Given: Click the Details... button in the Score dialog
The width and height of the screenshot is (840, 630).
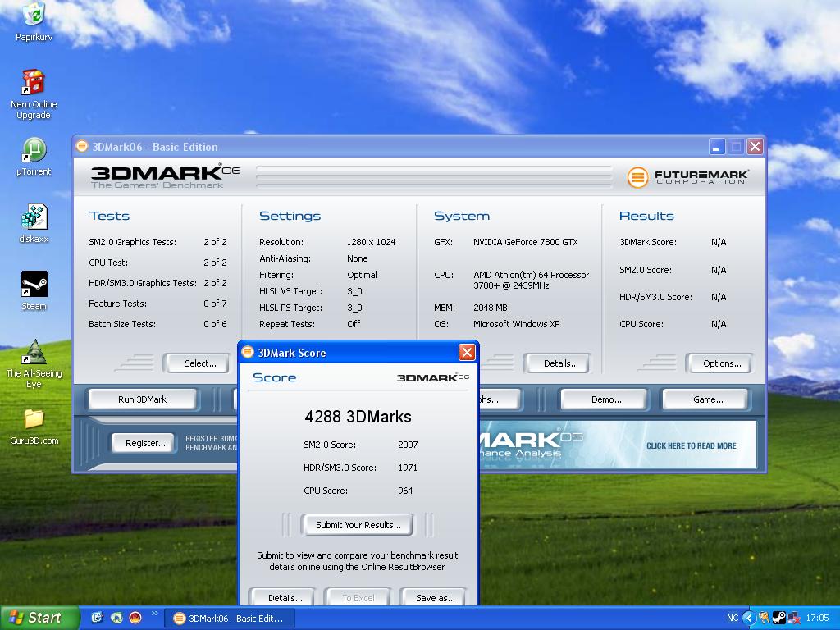Looking at the screenshot, I should point(285,597).
